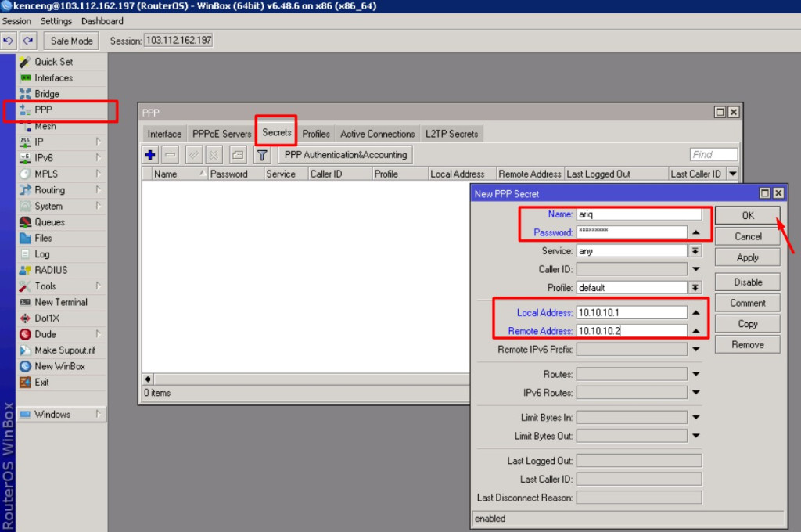The image size is (801, 532).
Task: Open the Dude sidebar menu
Action: [61, 334]
